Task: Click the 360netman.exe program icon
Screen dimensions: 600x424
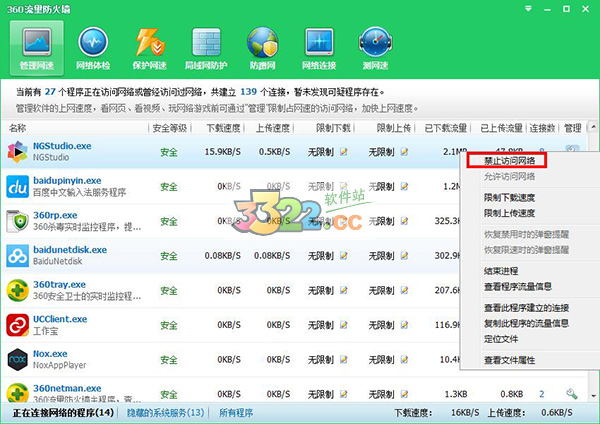Action: click(18, 392)
